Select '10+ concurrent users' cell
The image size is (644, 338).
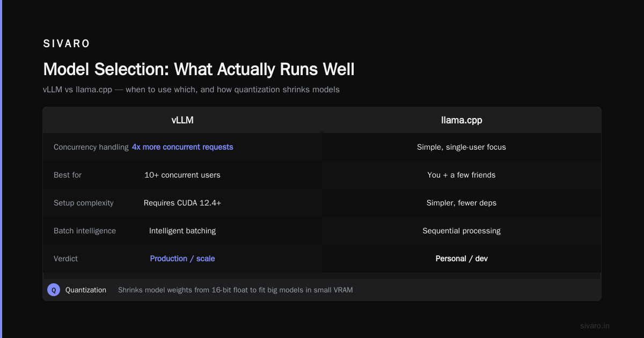click(x=182, y=175)
